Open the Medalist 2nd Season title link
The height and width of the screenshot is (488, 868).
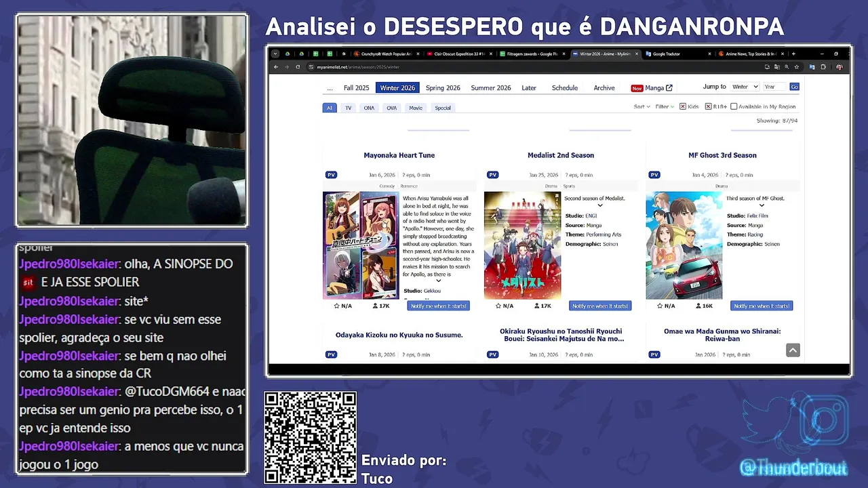click(561, 155)
